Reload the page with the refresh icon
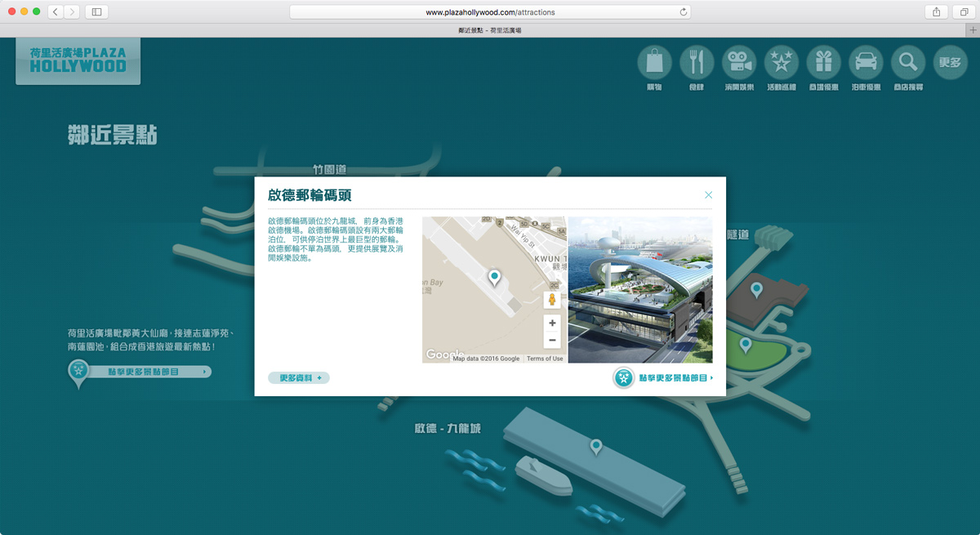This screenshot has width=980, height=535. pyautogui.click(x=683, y=12)
